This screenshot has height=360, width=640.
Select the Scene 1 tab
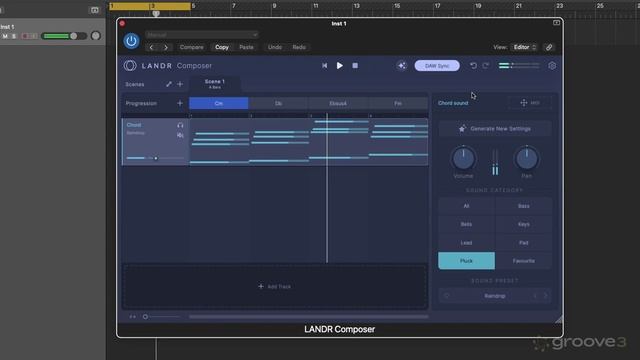point(215,84)
